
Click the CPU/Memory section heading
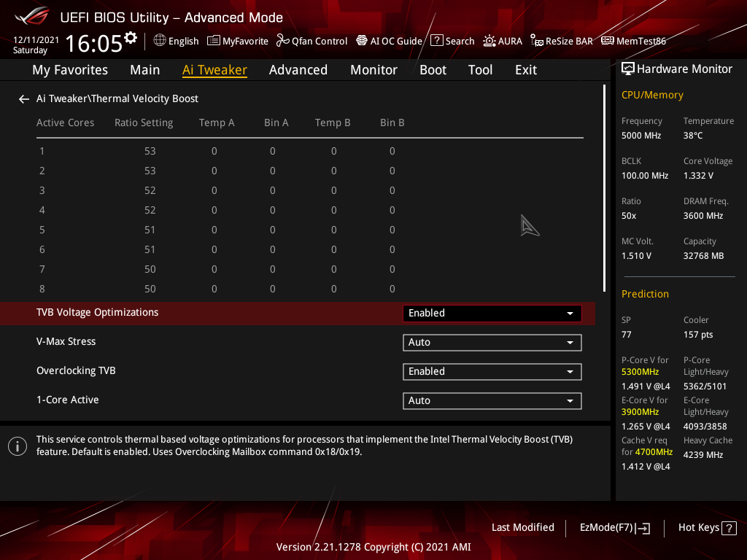click(x=652, y=96)
